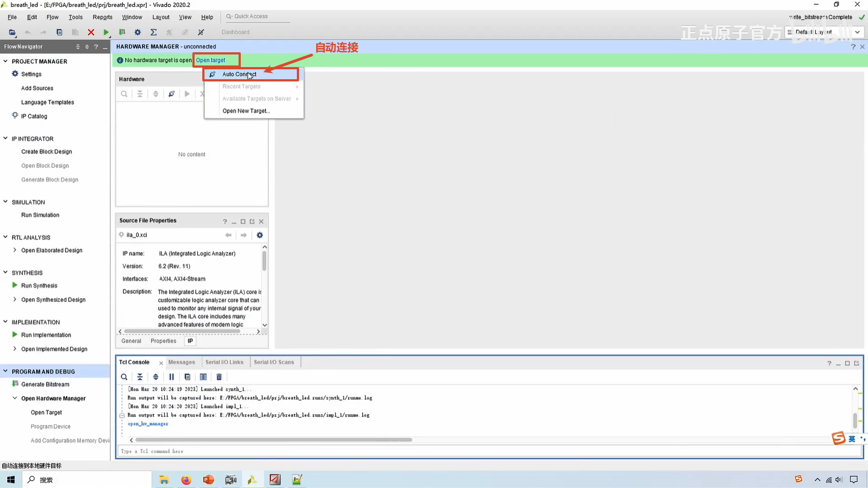Click Auto Connect icon in Hardware toolbar
This screenshot has height=488, width=868.
172,94
